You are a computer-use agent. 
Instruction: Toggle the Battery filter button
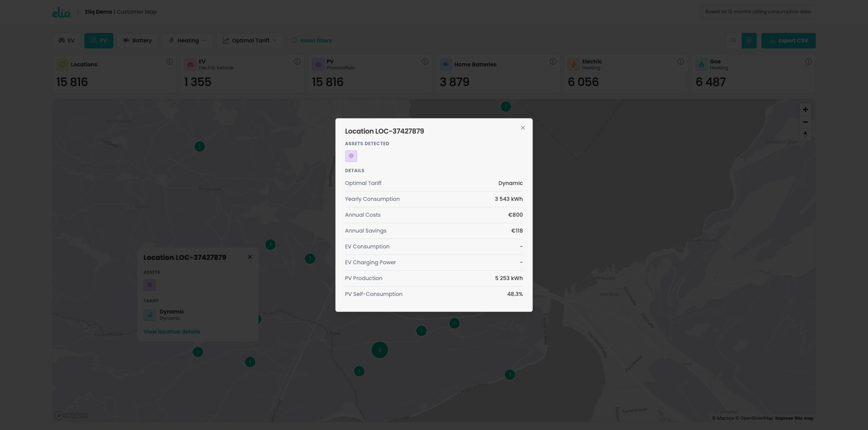click(137, 41)
